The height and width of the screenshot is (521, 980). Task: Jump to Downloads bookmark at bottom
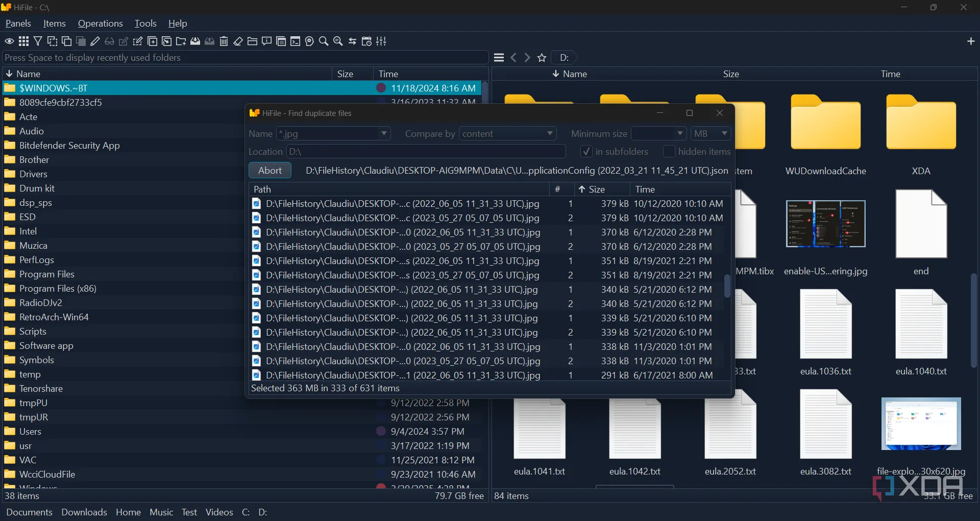(x=84, y=512)
